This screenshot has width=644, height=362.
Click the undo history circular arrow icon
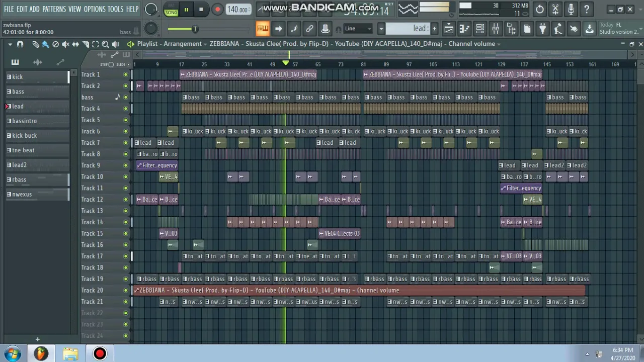540,9
